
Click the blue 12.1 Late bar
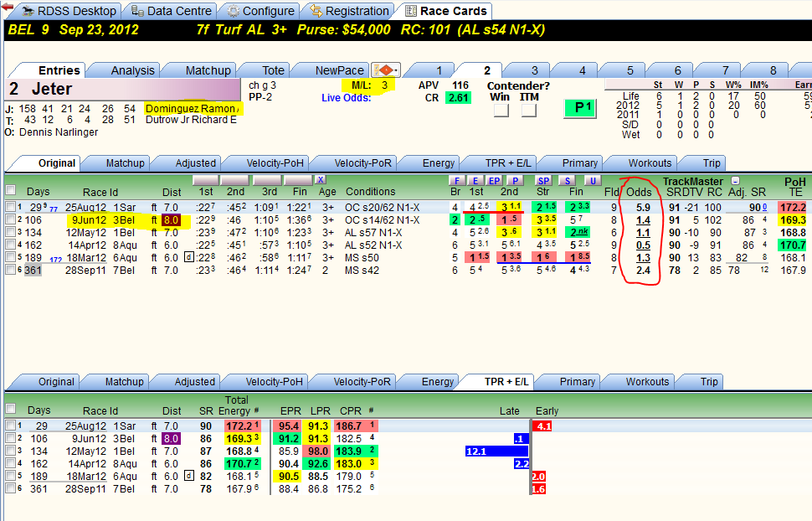496,451
